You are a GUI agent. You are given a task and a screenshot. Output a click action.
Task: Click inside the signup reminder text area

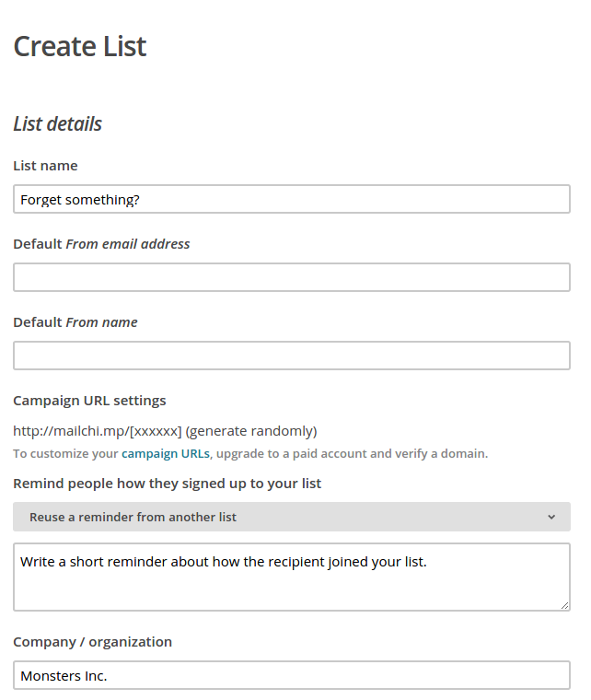(292, 577)
